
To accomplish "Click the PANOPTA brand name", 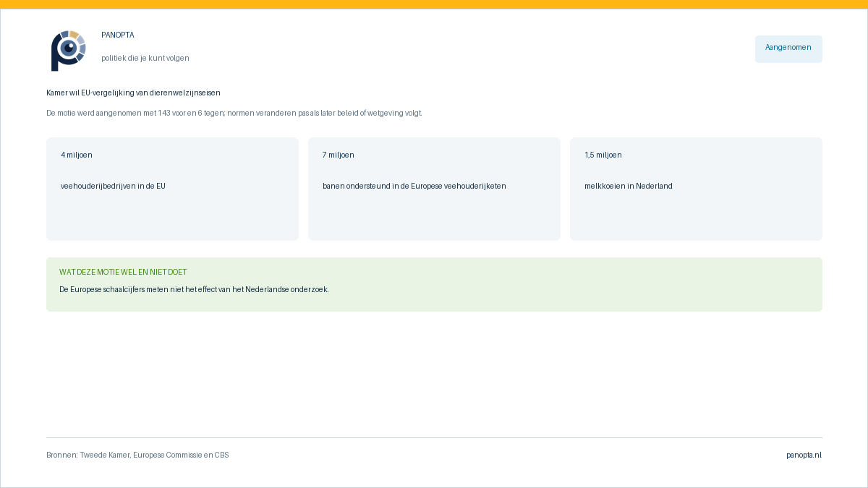I will (x=118, y=35).
